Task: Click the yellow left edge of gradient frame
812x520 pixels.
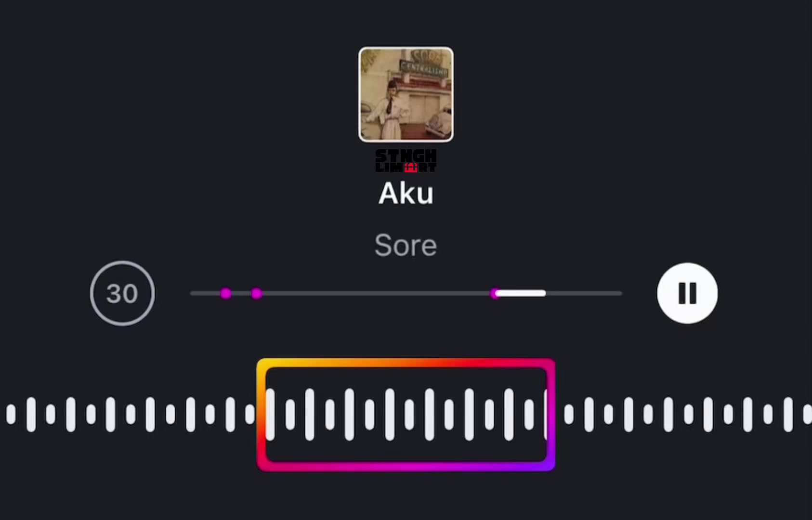Action: 261,415
